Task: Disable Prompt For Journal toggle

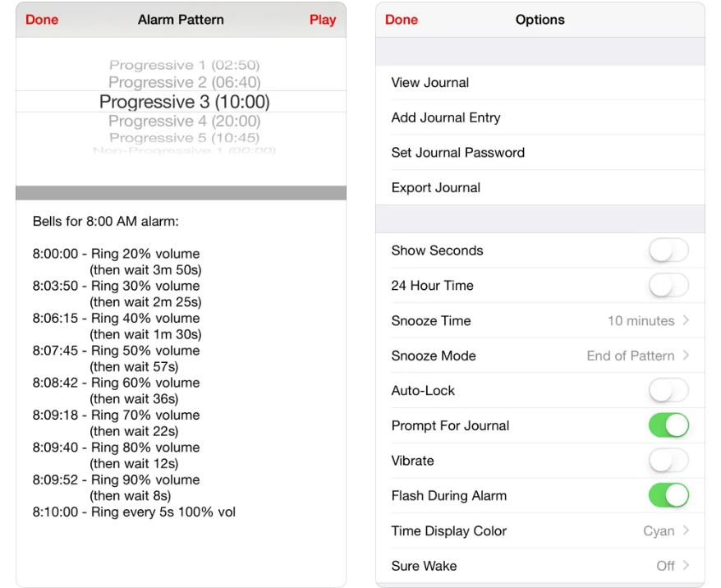Action: [668, 425]
